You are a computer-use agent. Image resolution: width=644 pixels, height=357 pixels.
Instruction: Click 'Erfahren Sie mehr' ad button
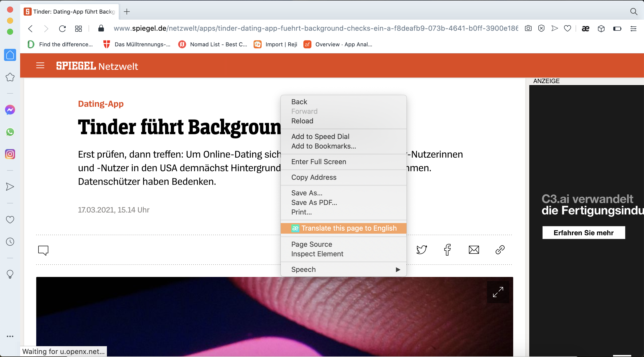click(x=584, y=233)
